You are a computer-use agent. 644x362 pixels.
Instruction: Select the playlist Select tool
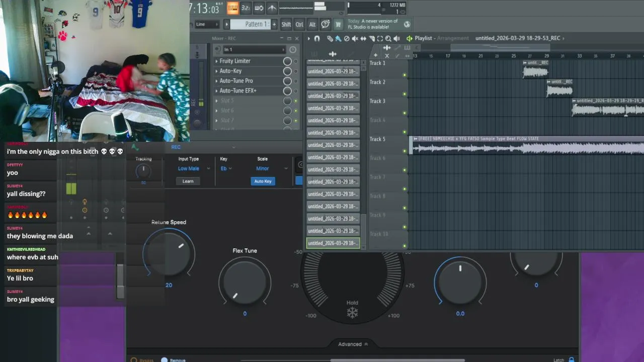(380, 38)
